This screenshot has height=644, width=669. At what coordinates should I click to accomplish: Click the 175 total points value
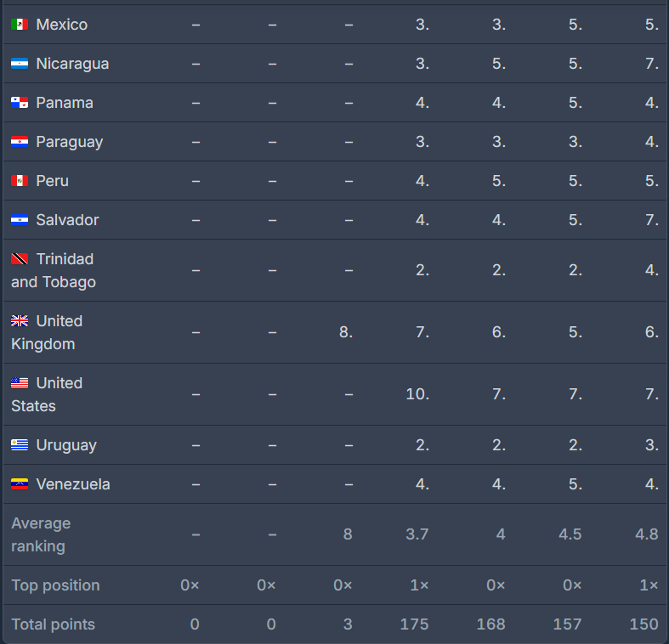pos(414,624)
